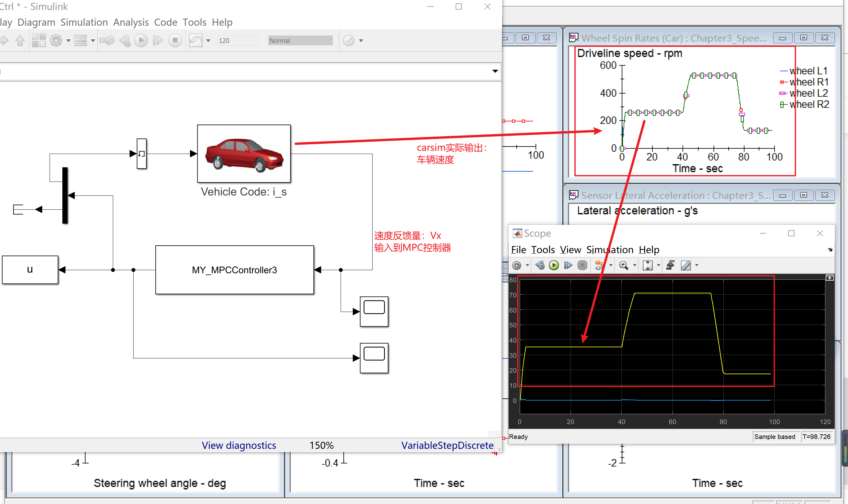Click the wheel L1 legend entry
Viewport: 848px width, 504px height.
(804, 71)
